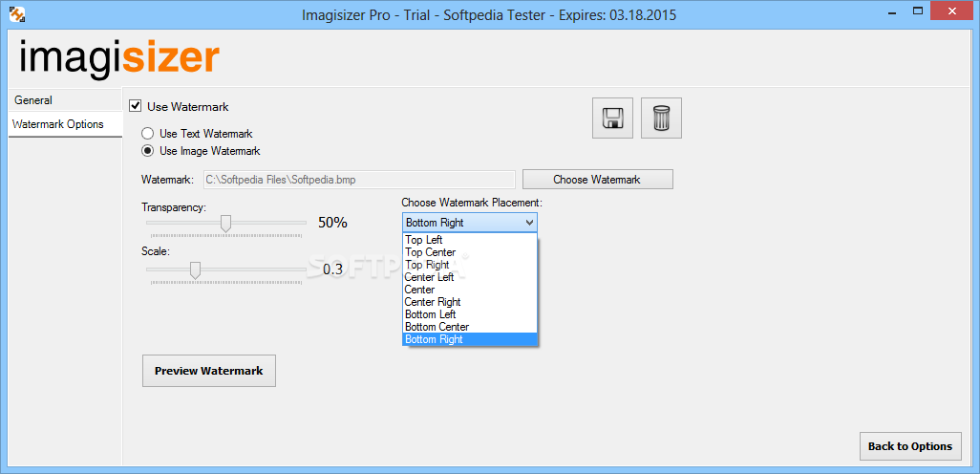Choose Top Right placement option
The width and height of the screenshot is (980, 474).
pyautogui.click(x=470, y=265)
